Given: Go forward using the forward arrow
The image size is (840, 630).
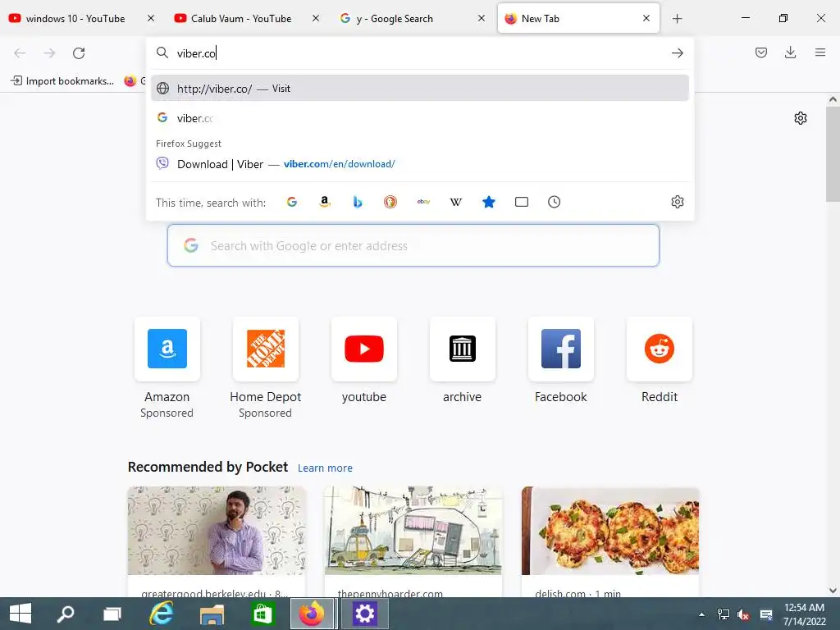Looking at the screenshot, I should [49, 53].
